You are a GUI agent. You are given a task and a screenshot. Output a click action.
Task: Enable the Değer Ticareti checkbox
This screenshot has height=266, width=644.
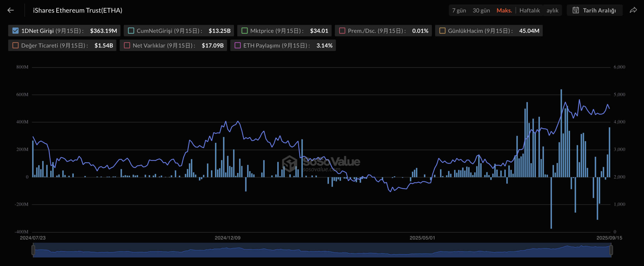tap(15, 45)
